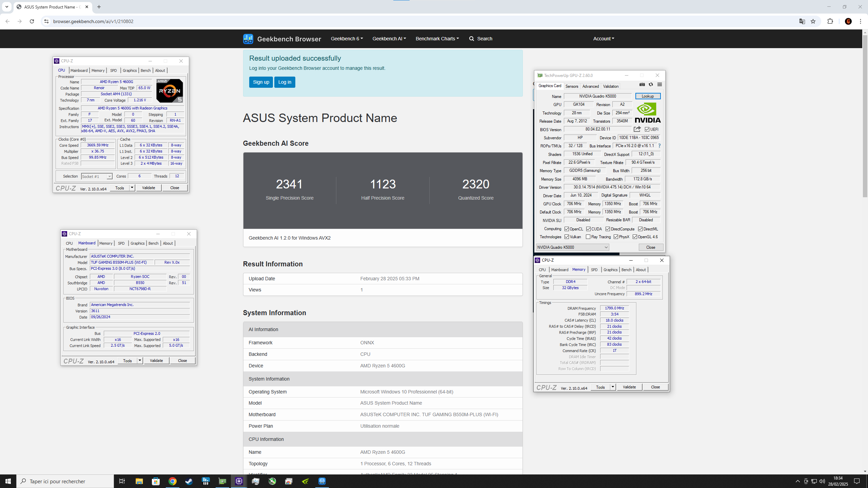Switch to the Validation tab in GPU-Z
Screen dimensions: 868x488
click(611, 86)
